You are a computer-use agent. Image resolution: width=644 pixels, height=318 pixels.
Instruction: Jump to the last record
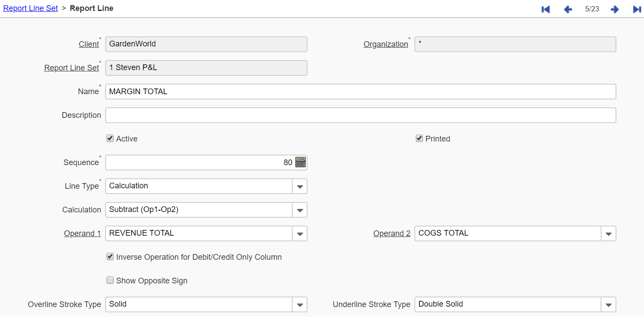637,9
